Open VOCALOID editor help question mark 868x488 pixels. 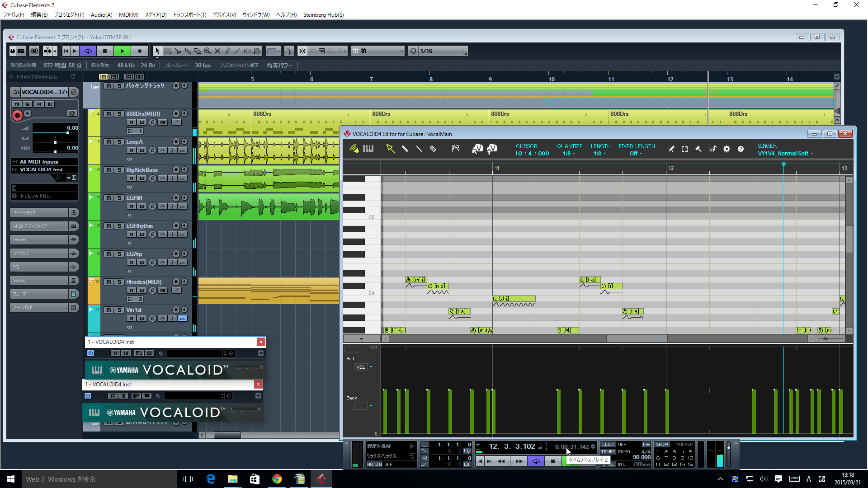pyautogui.click(x=741, y=149)
